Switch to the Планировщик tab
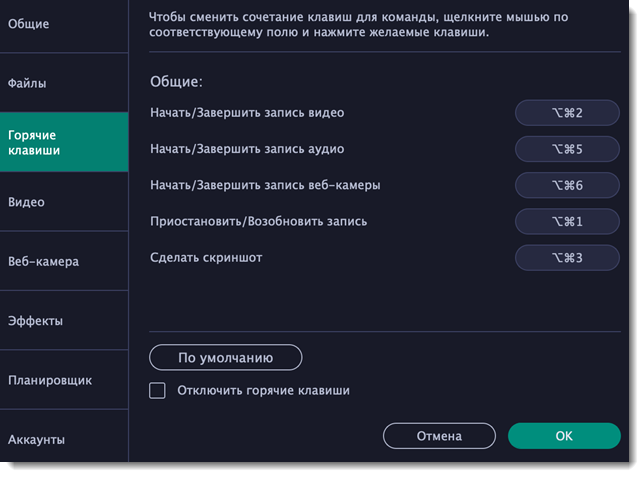This screenshot has height=478, width=644. 64,380
